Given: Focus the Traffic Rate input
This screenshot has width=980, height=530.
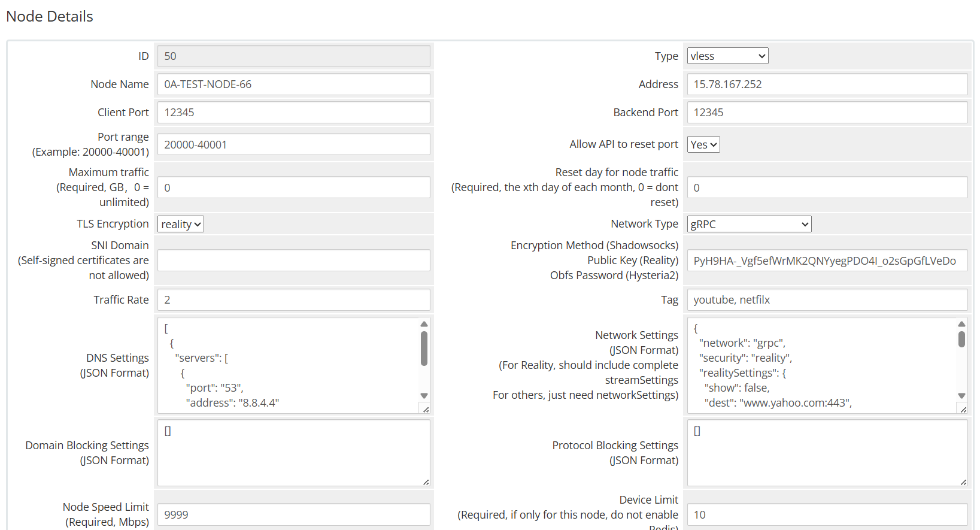Looking at the screenshot, I should pyautogui.click(x=293, y=300).
